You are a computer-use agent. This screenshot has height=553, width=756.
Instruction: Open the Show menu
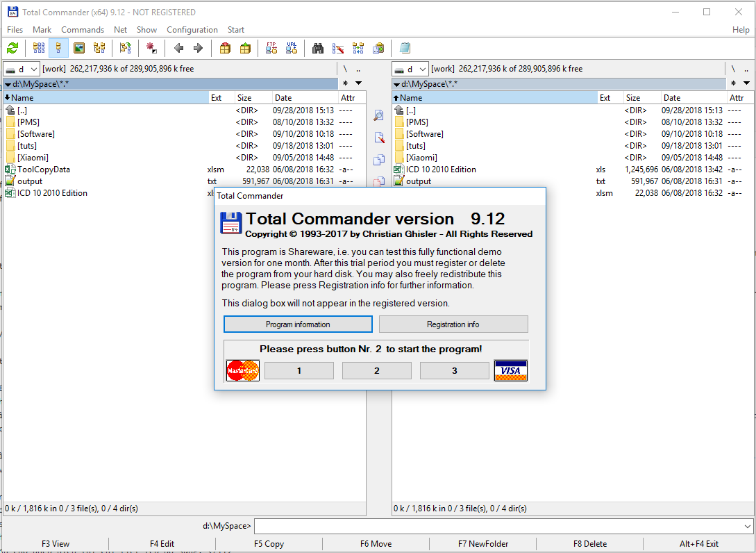(146, 30)
